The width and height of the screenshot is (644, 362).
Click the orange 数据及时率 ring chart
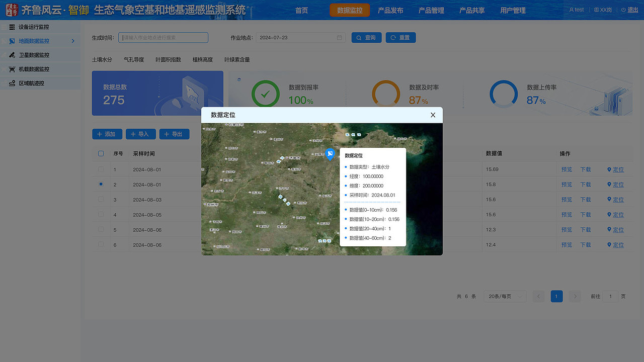[386, 94]
